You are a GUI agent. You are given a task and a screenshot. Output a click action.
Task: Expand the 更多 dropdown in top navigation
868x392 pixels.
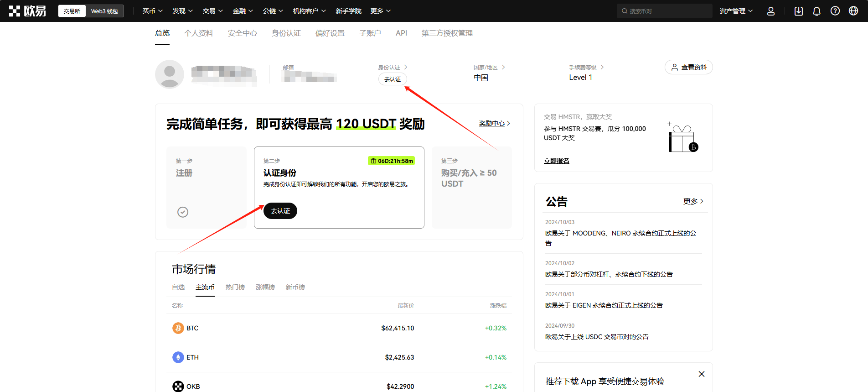coord(380,11)
